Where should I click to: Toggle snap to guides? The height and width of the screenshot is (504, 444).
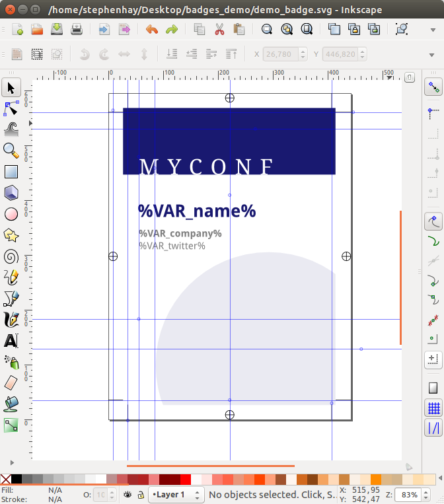click(x=433, y=428)
